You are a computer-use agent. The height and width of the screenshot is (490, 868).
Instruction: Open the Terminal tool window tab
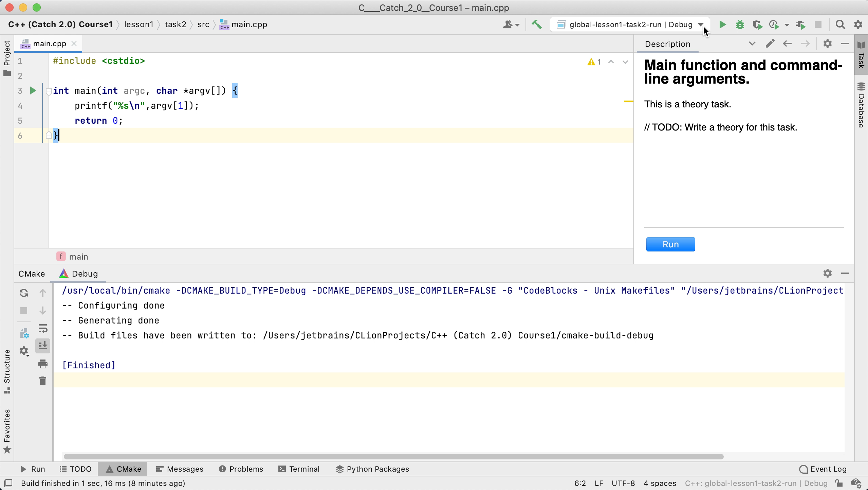pyautogui.click(x=299, y=469)
